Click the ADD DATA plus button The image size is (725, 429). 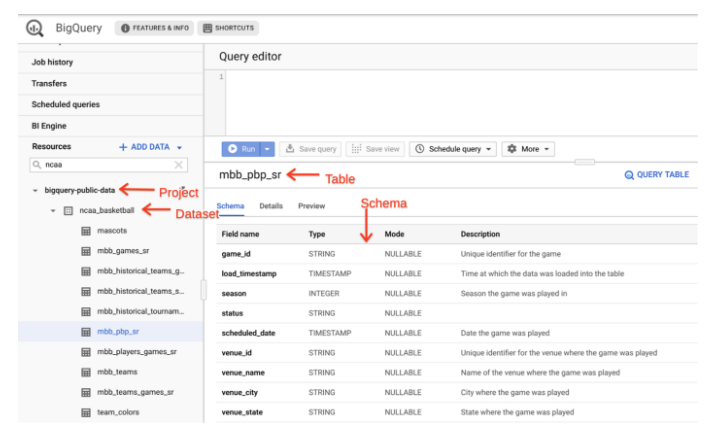click(145, 147)
